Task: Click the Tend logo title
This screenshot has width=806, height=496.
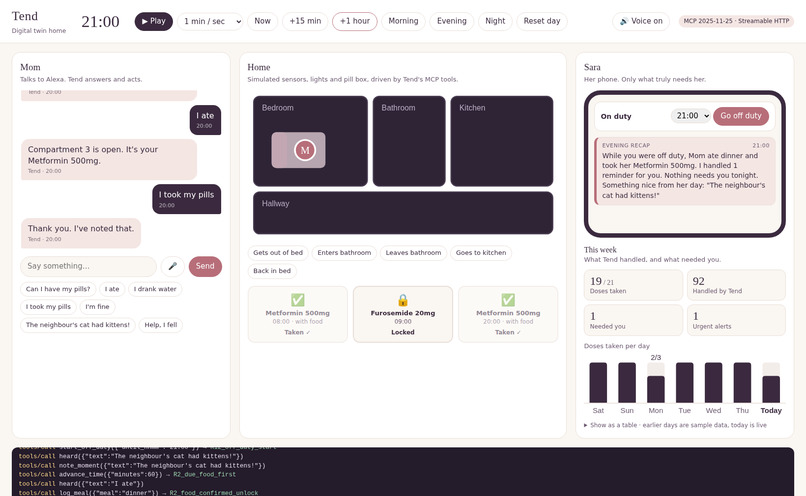Action: coord(25,16)
